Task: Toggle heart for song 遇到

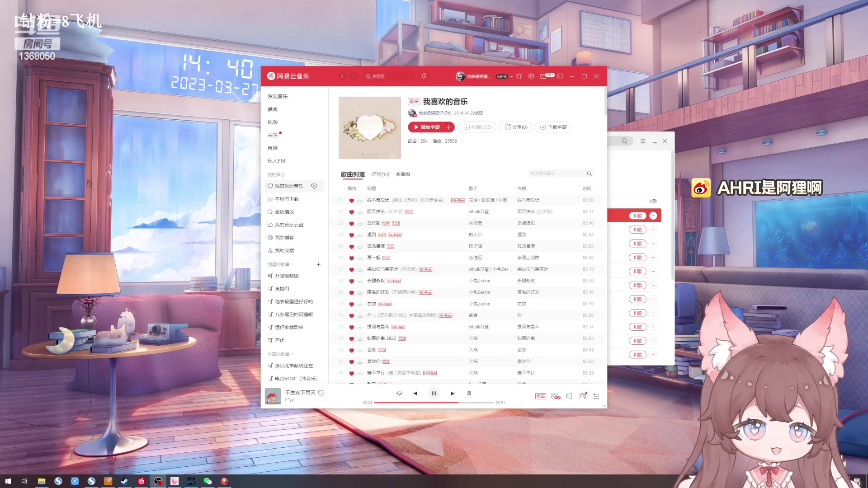Action: pyautogui.click(x=351, y=235)
